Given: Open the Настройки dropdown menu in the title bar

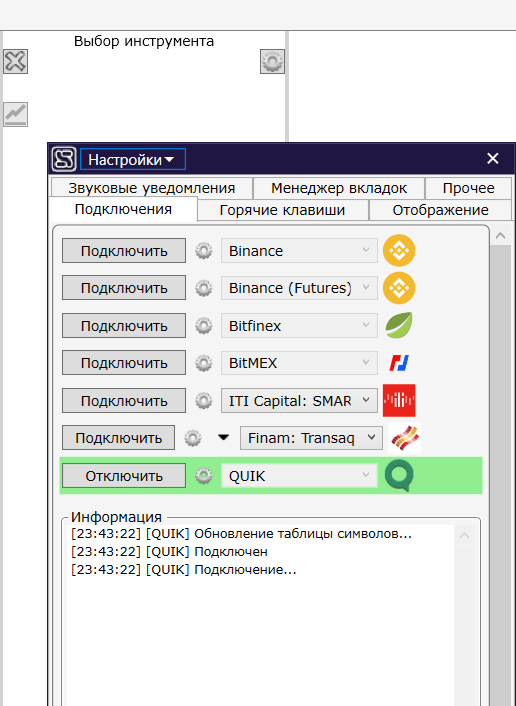Looking at the screenshot, I should [x=133, y=159].
